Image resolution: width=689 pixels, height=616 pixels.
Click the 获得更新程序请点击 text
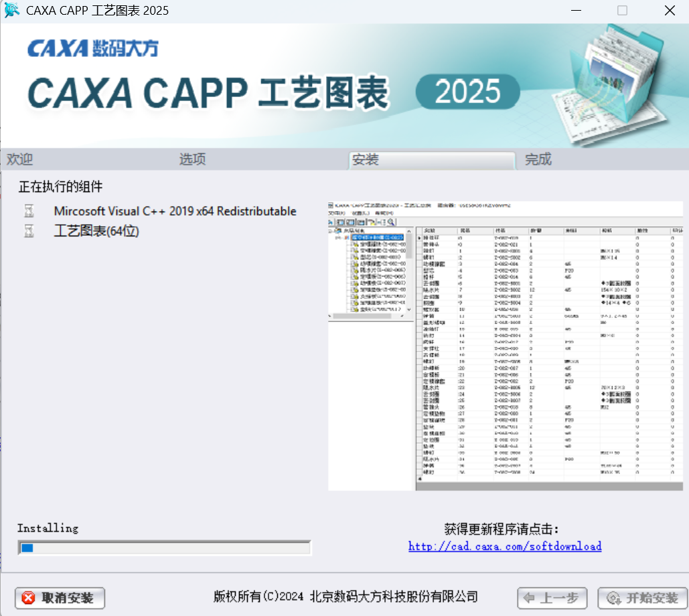502,529
